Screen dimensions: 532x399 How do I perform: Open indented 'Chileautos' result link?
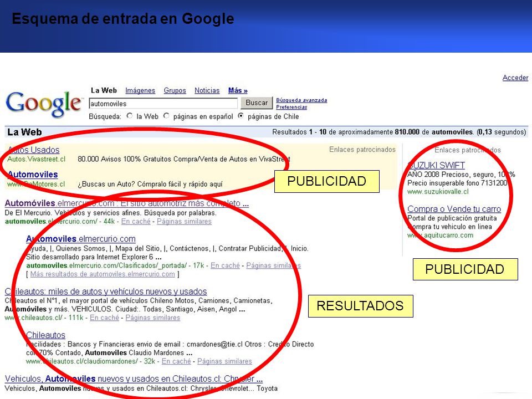click(45, 335)
